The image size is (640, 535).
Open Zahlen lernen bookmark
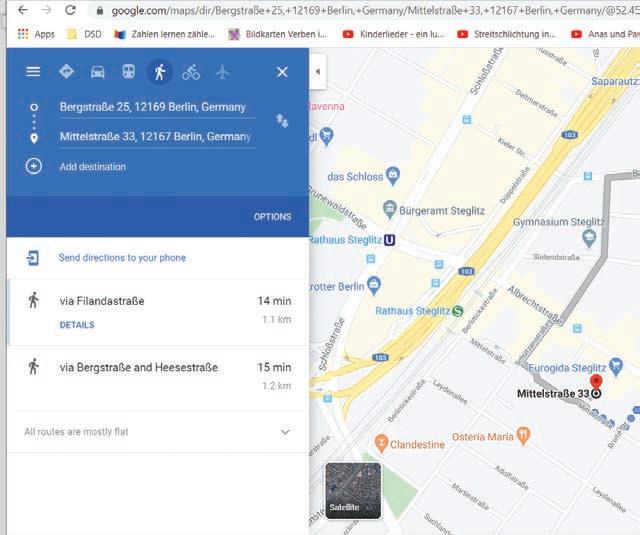coord(164,34)
